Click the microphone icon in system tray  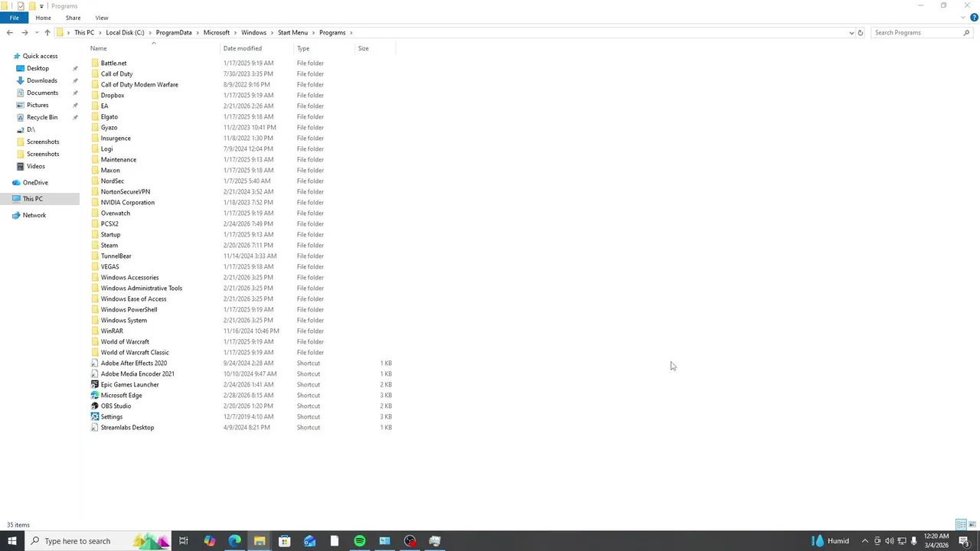click(913, 541)
